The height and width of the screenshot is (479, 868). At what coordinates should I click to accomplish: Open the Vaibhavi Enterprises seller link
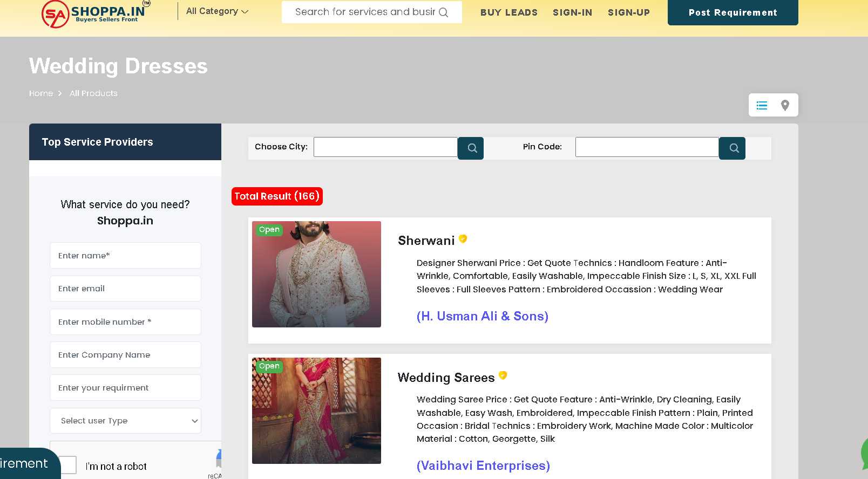coord(483,466)
